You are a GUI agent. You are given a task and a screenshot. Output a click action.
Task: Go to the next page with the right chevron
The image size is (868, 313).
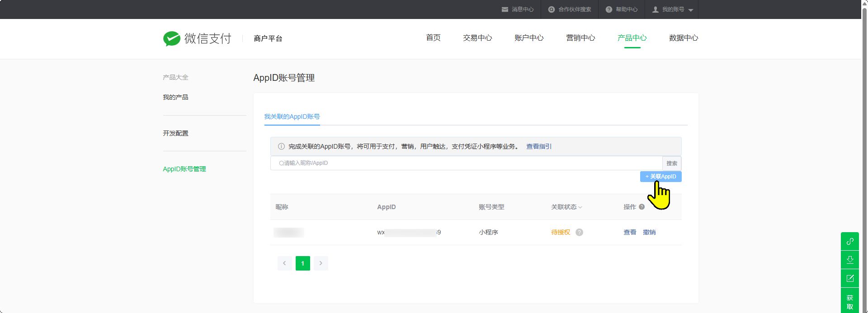coord(321,263)
